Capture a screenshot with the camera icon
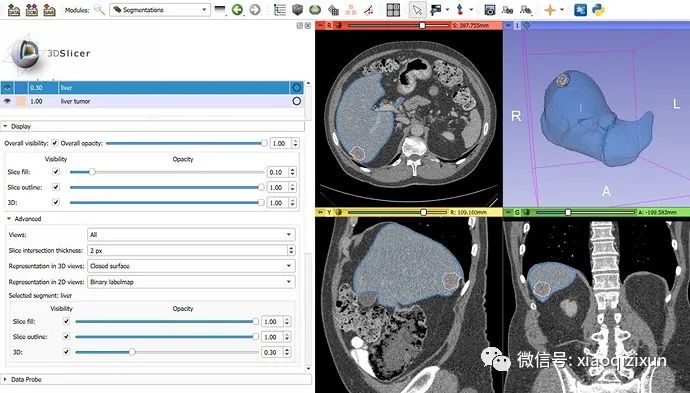 pyautogui.click(x=490, y=10)
